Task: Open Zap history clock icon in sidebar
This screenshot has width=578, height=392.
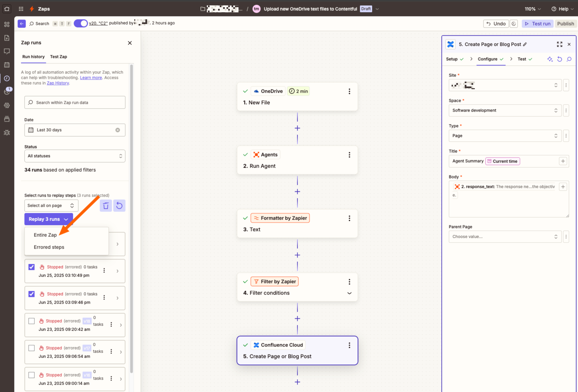Action: [7, 78]
